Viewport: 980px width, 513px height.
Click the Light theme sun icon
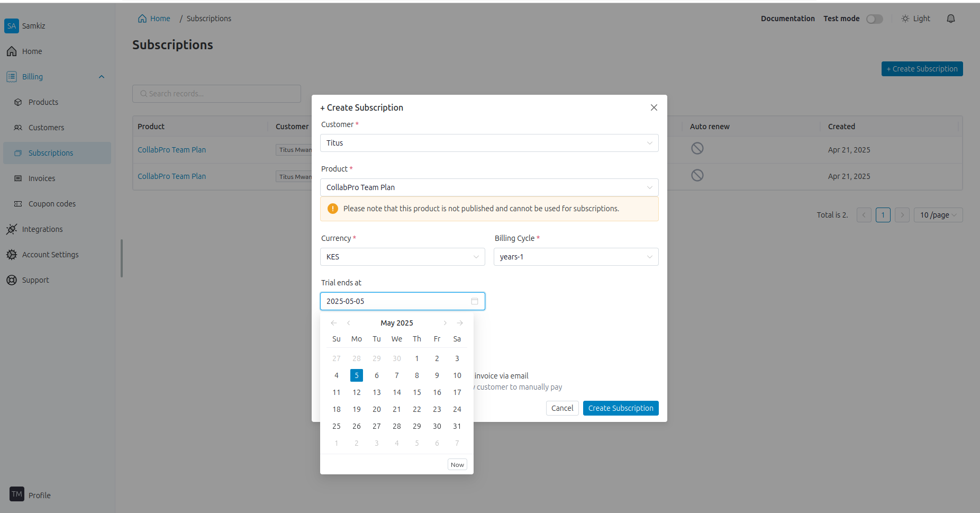[x=905, y=19]
